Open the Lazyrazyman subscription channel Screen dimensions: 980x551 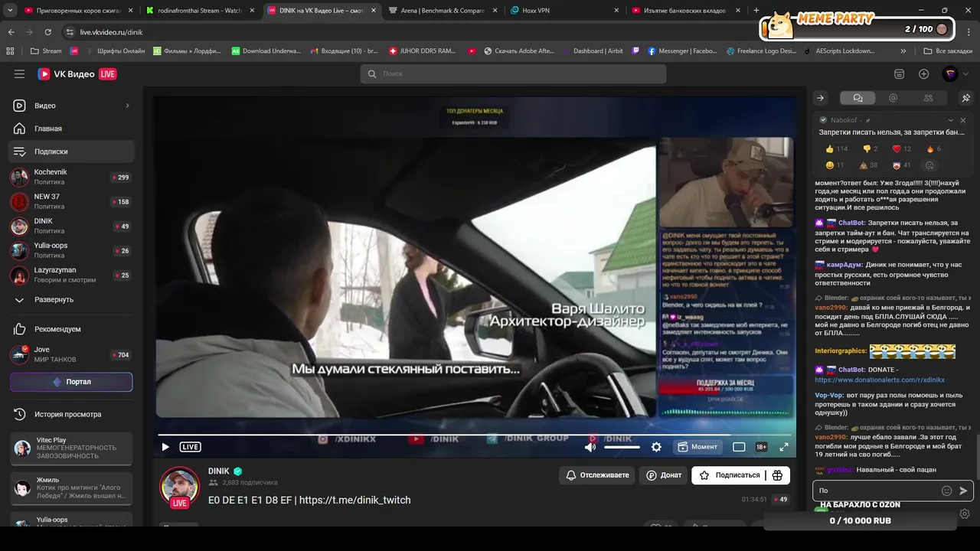tap(71, 275)
